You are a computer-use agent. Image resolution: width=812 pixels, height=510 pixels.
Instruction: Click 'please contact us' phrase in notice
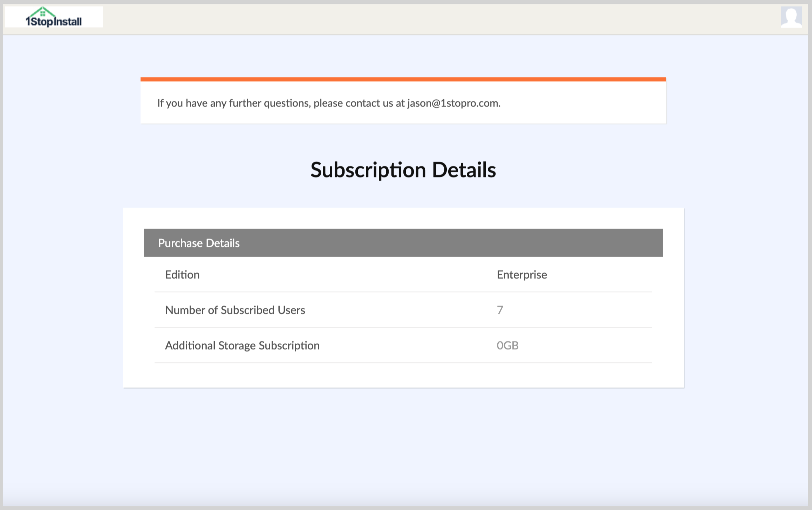(353, 103)
